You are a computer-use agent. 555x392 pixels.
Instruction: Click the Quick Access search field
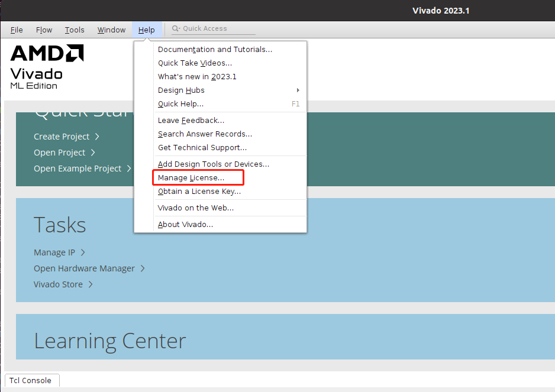coord(214,28)
